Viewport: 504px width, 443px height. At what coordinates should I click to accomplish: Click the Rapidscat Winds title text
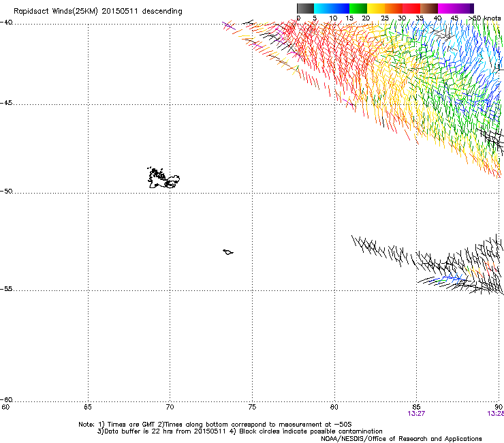97,12
